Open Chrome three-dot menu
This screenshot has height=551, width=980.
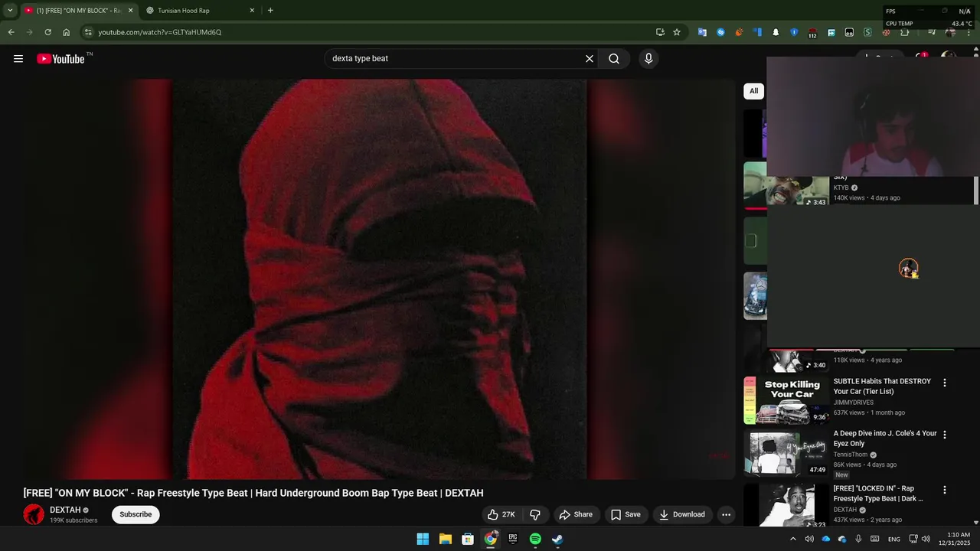pyautogui.click(x=969, y=32)
